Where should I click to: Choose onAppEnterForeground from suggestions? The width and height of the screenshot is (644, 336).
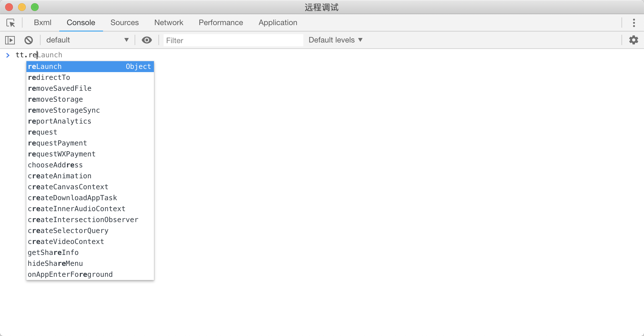[x=70, y=275]
